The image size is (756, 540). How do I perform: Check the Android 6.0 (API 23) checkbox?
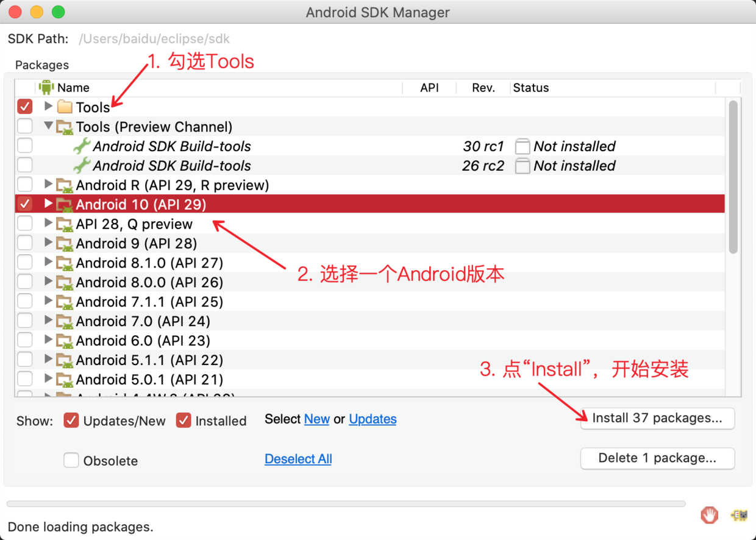tap(25, 341)
